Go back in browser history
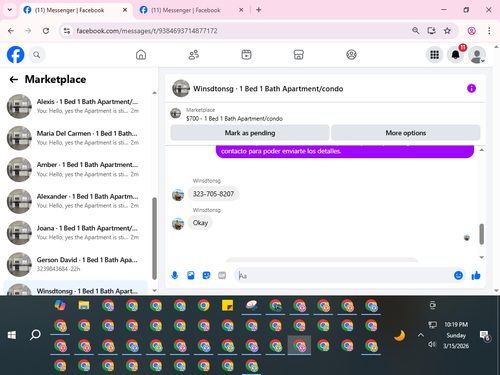Viewport: 500px width, 375px height. [x=11, y=31]
